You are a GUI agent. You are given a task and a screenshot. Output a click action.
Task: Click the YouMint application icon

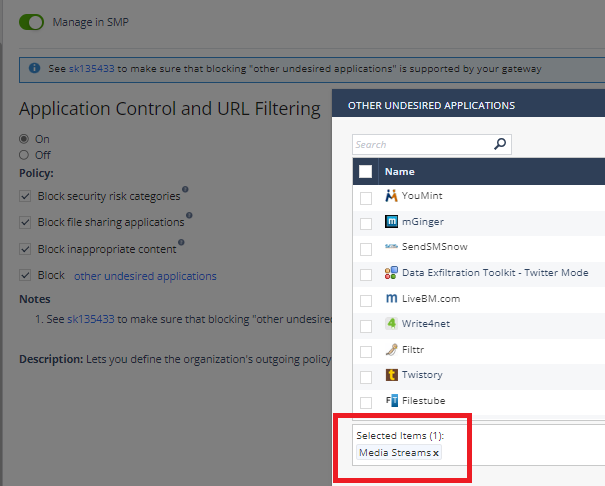[x=392, y=196]
